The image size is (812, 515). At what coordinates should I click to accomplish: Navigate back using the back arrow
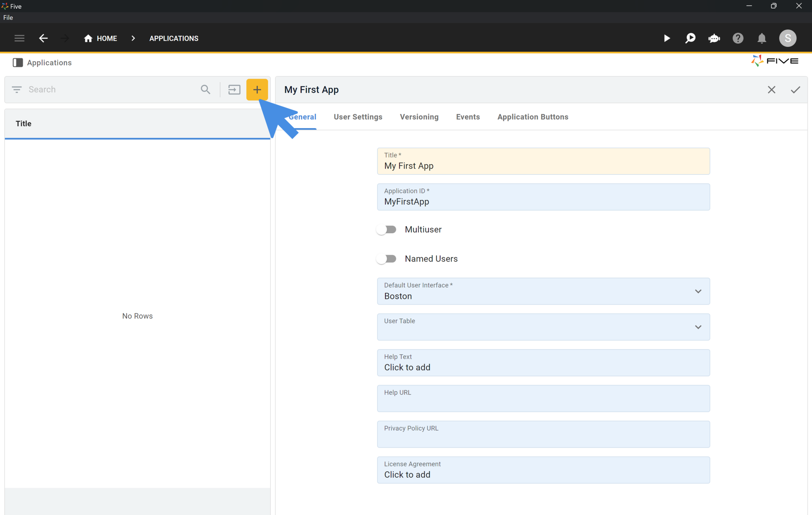click(44, 38)
